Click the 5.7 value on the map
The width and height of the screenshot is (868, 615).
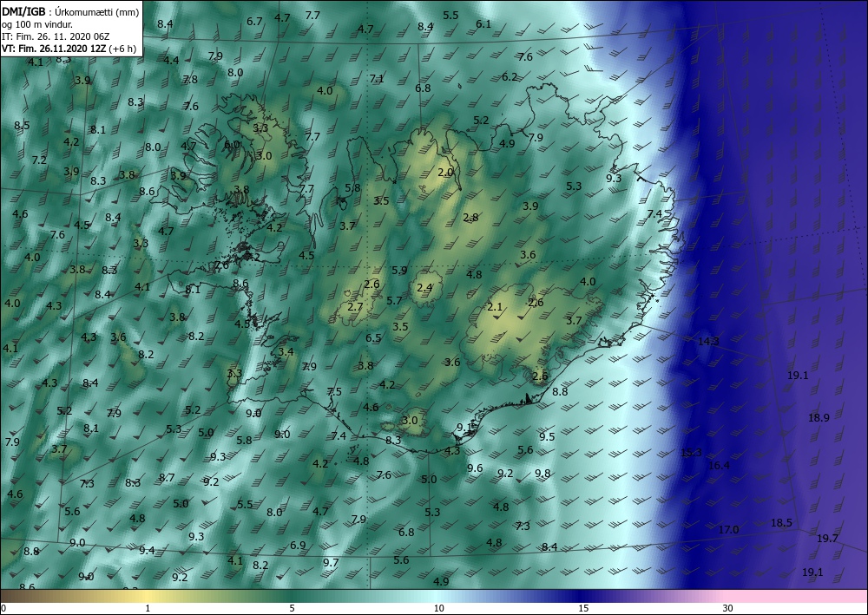click(394, 301)
